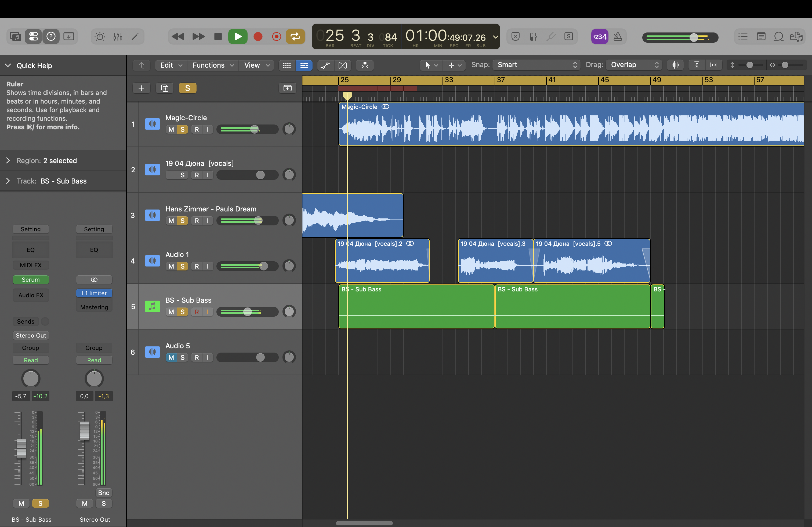
Task: Open the Note Pads icon
Action: [x=761, y=36]
